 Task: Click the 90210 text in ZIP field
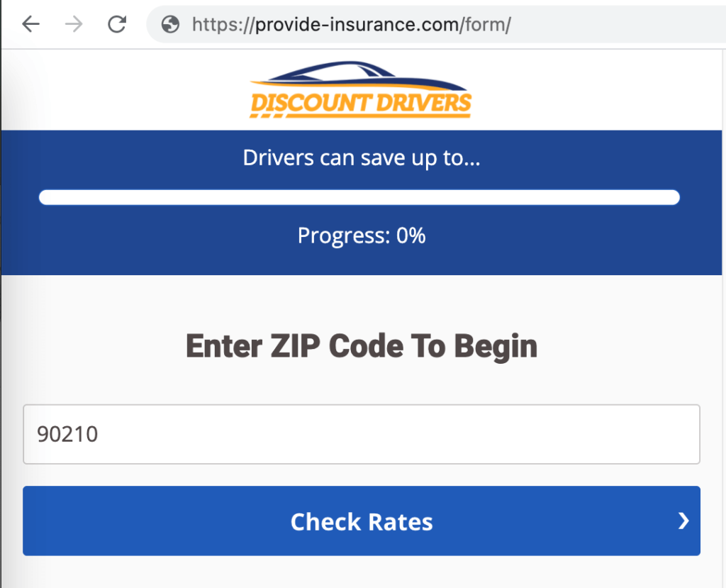click(x=67, y=434)
